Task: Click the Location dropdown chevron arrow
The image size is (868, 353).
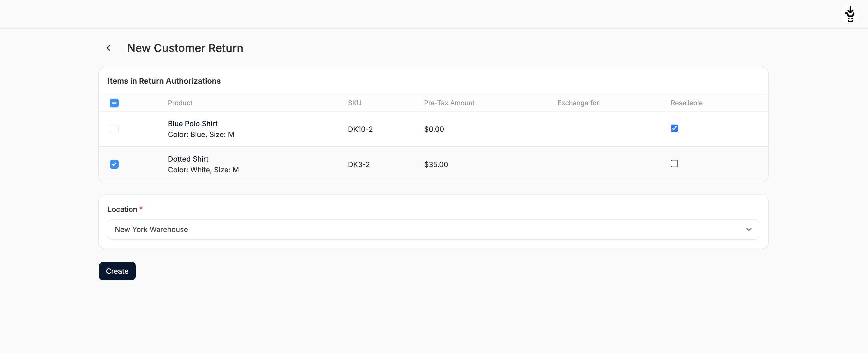Action: (749, 230)
